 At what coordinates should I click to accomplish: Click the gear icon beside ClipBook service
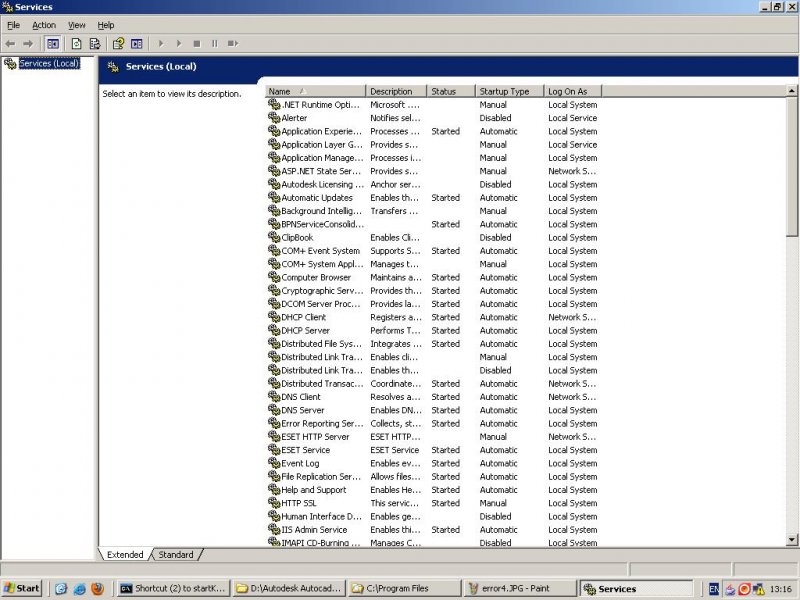pyautogui.click(x=274, y=237)
